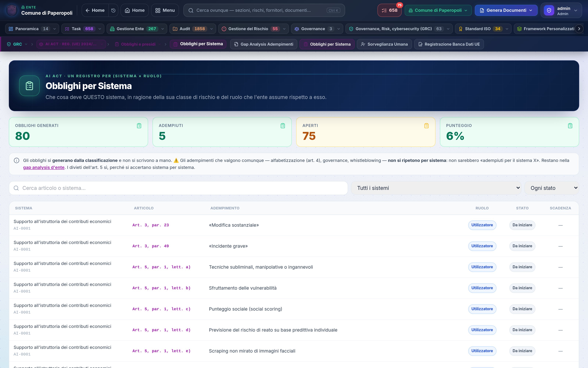Open the Ogni stato dropdown
Viewport: 588px width, 368px height.
pos(552,188)
